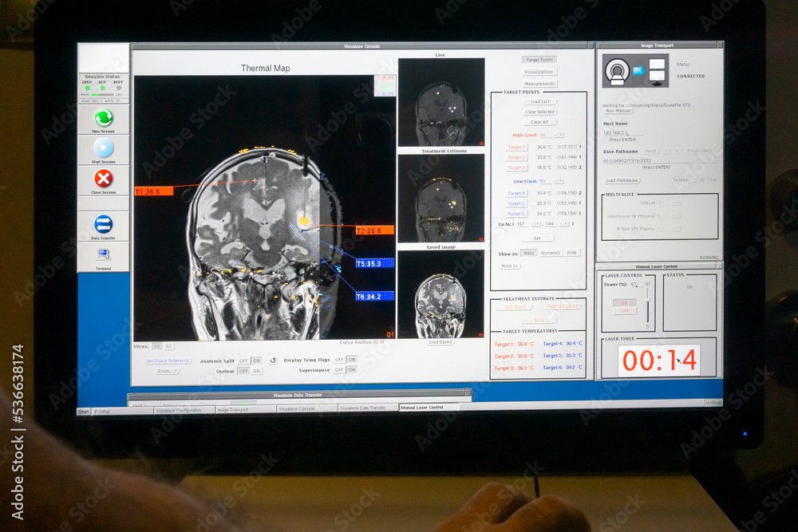Turn Anatomic Split off
The image size is (798, 532).
[243, 361]
